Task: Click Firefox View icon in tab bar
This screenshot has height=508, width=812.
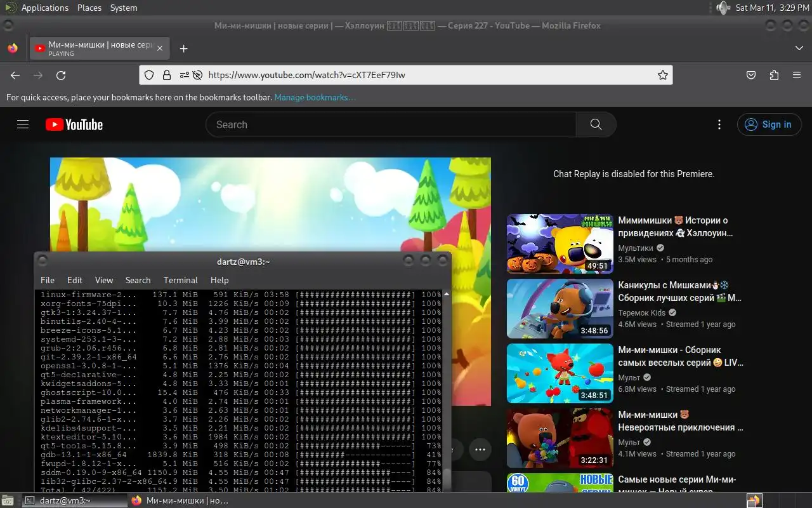Action: pyautogui.click(x=13, y=48)
